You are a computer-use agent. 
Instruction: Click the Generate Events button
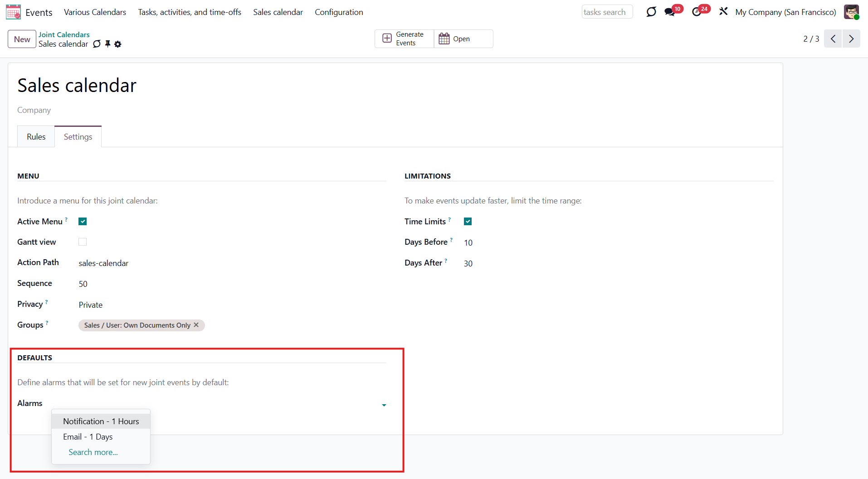tap(404, 39)
